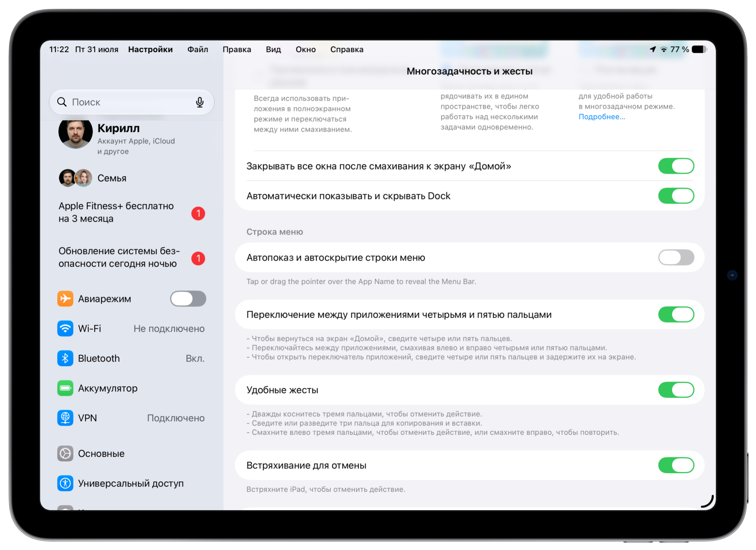Toggle Встряхивание для отмены switch
756x550 pixels.
point(676,465)
